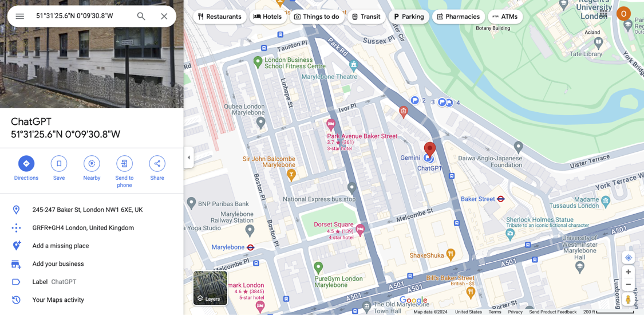The height and width of the screenshot is (315, 644).
Task: Open the Google apps grid icon
Action: pyautogui.click(x=603, y=15)
